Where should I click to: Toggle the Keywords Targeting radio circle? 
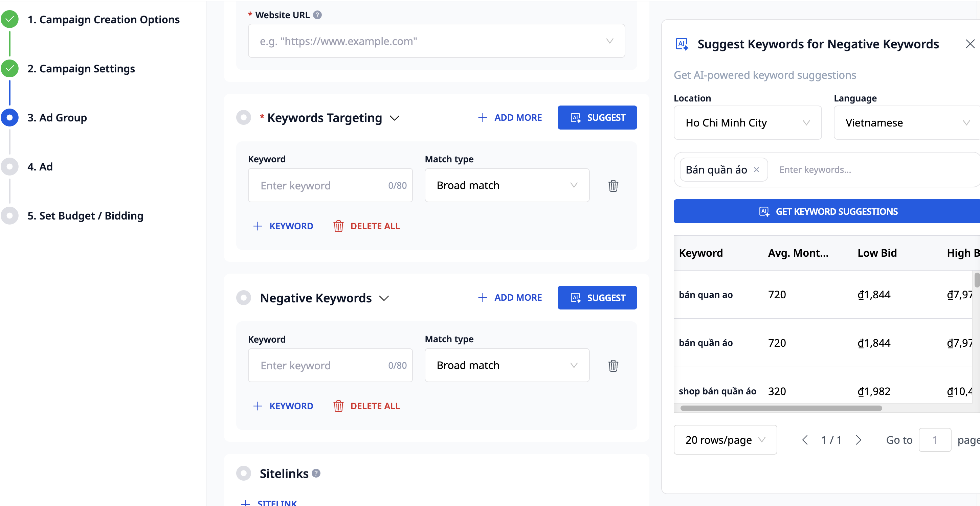coord(244,117)
